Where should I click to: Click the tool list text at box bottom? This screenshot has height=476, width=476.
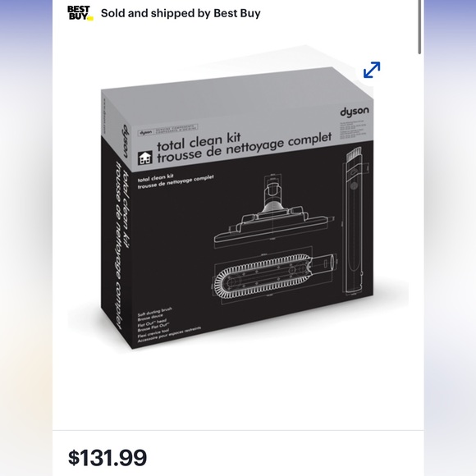pos(169,325)
